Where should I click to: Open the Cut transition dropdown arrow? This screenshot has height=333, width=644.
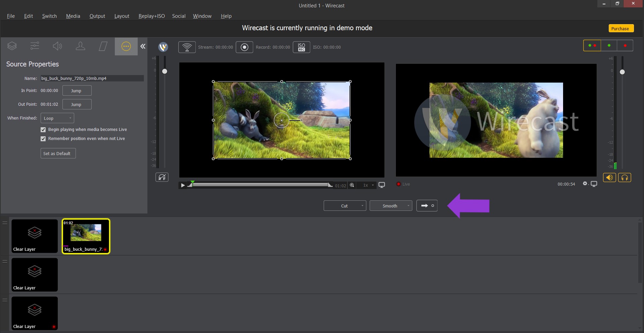coord(362,206)
